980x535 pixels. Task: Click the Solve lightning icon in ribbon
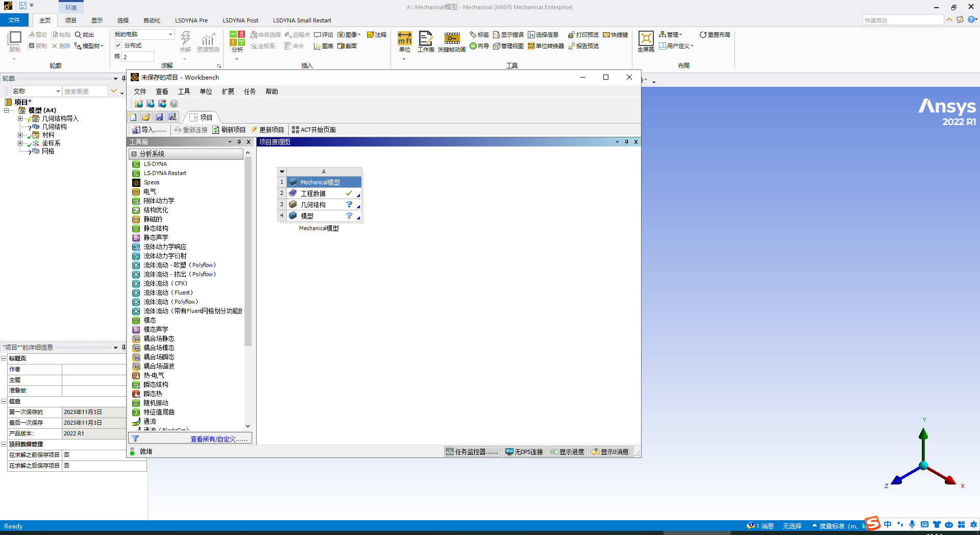[x=185, y=38]
